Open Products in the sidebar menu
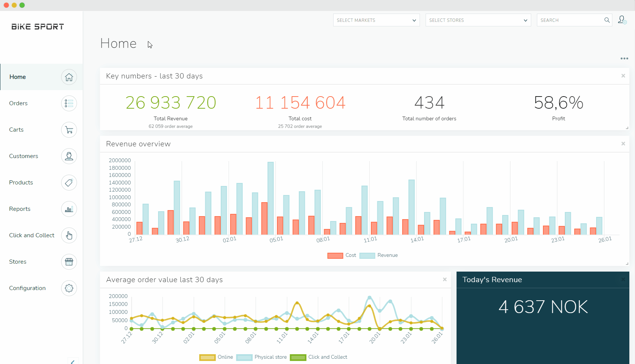Viewport: 635px width, 364px height. click(x=42, y=183)
